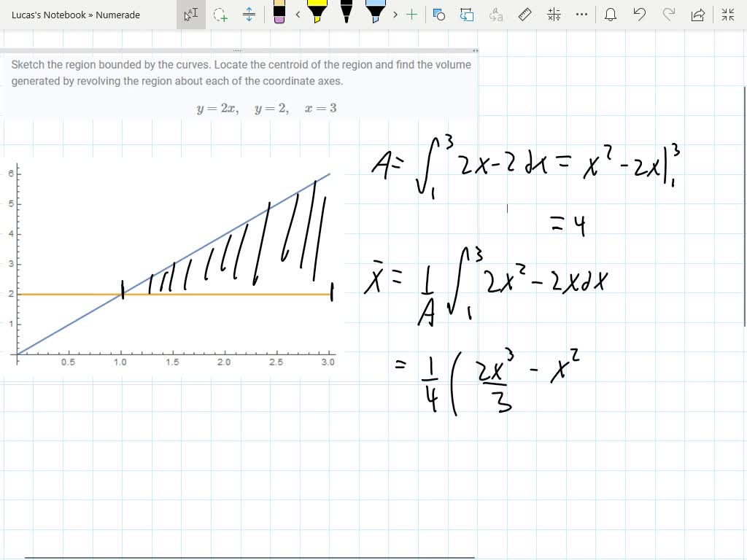The image size is (747, 560).
Task: Open the ink-to-shape converter
Action: pyautogui.click(x=467, y=15)
